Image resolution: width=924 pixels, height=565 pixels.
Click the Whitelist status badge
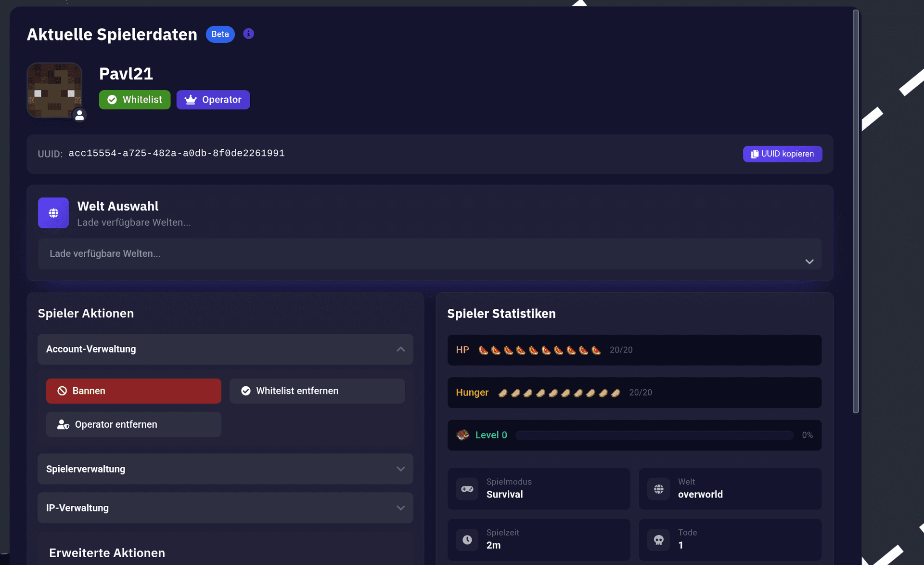point(135,100)
